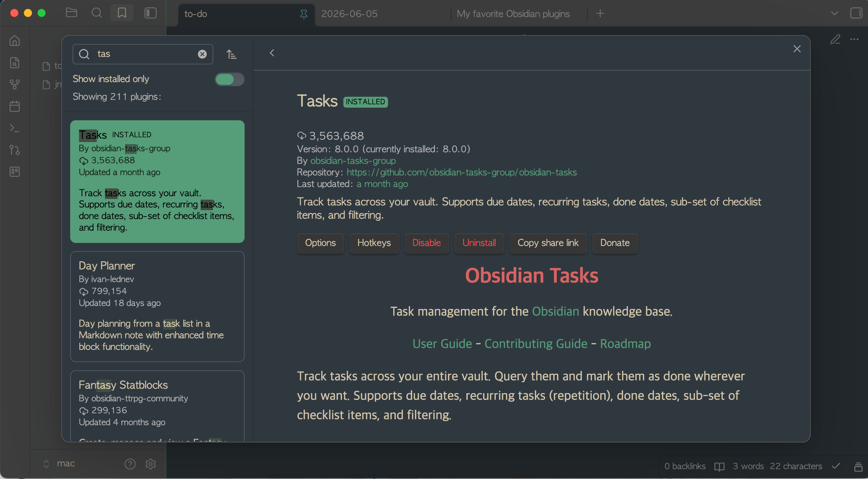Open command palette terminal icon

click(x=15, y=128)
